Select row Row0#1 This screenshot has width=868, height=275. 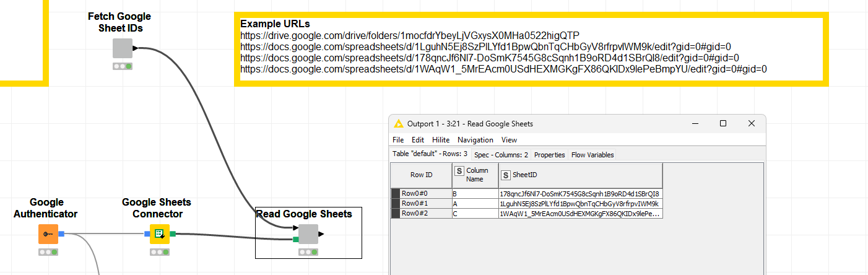click(x=422, y=203)
